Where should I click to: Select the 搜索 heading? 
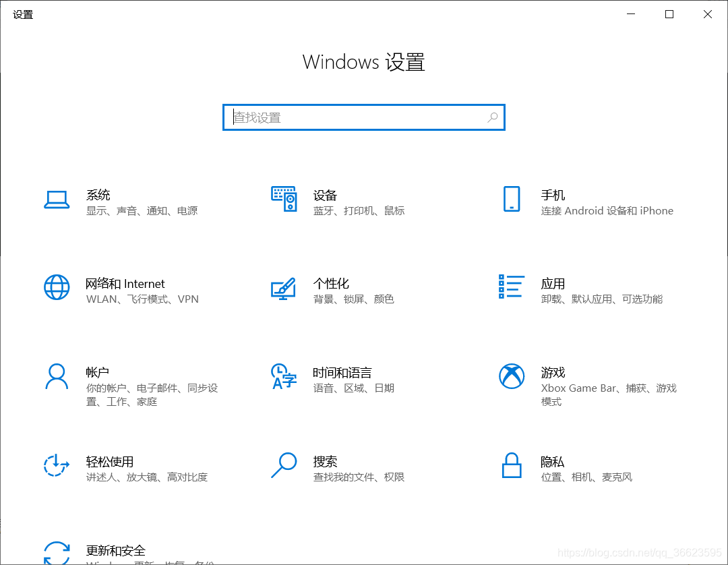[x=325, y=461]
